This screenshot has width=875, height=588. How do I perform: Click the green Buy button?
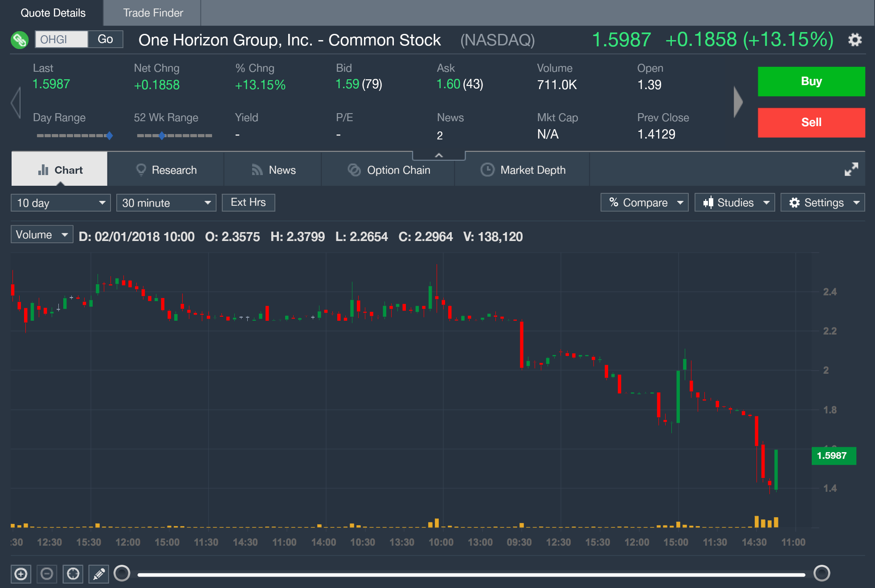811,82
